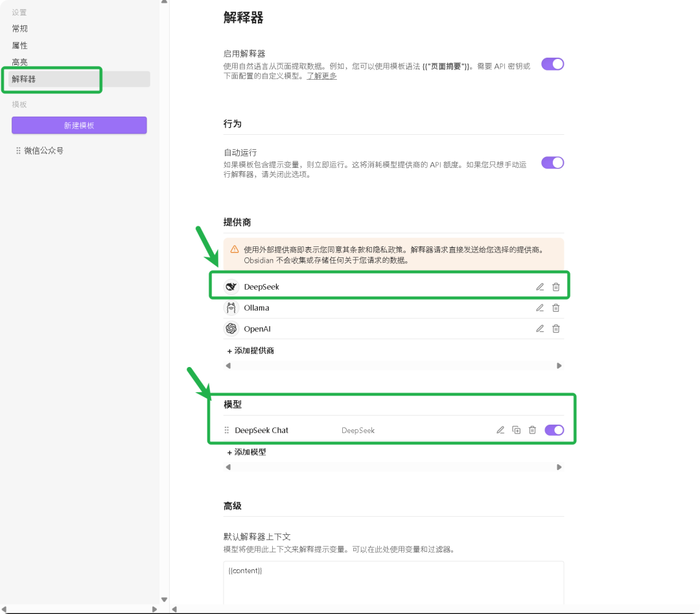
Task: Click the left arrow below the provider list
Action: (x=228, y=365)
